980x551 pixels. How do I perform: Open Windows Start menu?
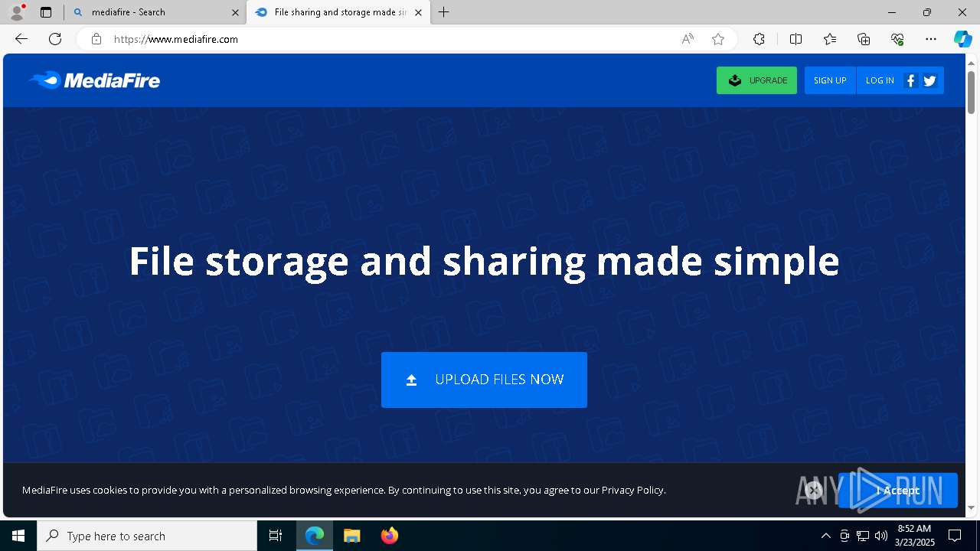[x=18, y=536]
